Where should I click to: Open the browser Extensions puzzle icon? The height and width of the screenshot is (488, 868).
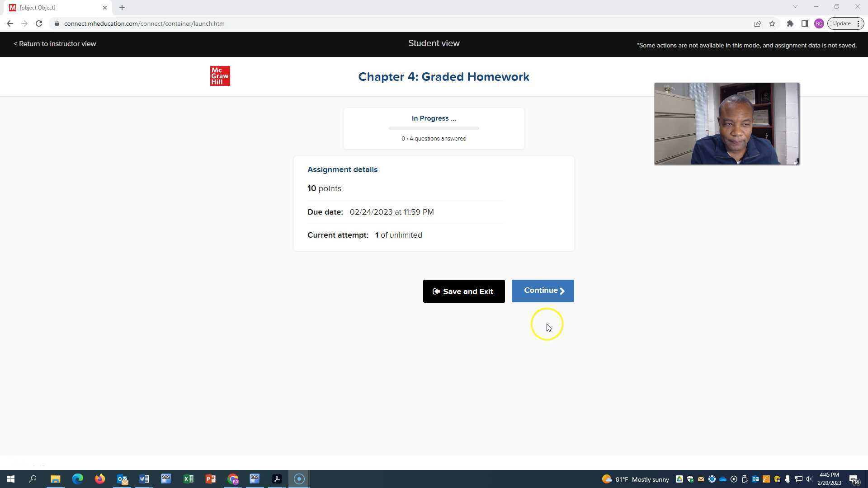pyautogui.click(x=790, y=23)
